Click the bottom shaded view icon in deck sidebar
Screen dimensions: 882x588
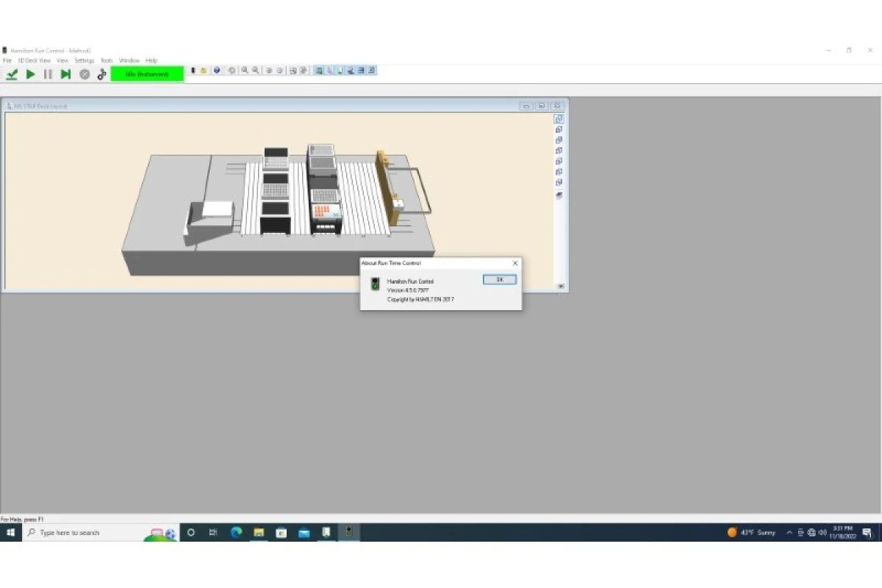(x=559, y=195)
